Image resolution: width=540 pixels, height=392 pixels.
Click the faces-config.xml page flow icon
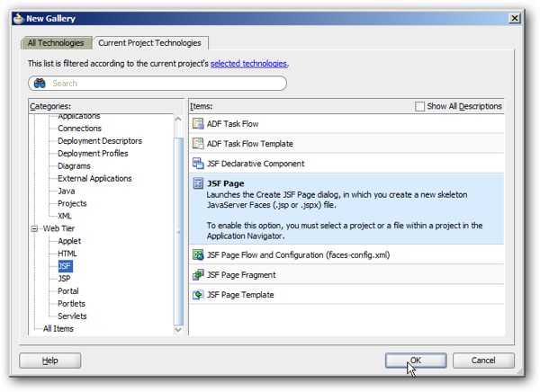coord(198,254)
